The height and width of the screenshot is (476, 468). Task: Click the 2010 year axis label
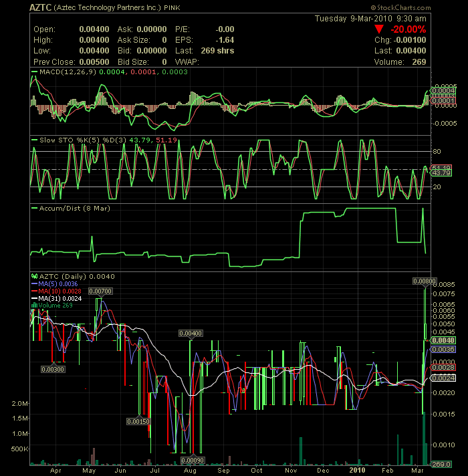(x=357, y=470)
